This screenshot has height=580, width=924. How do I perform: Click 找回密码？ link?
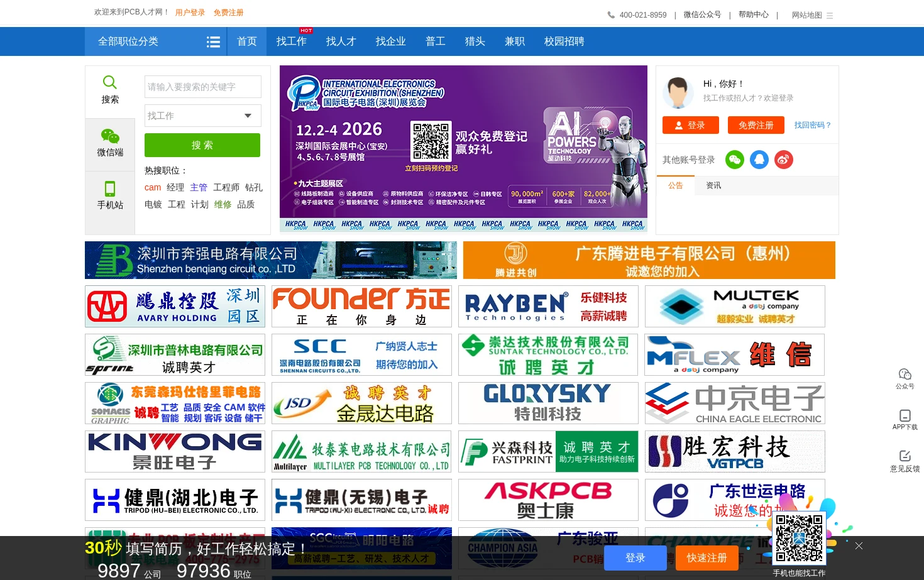[x=813, y=125]
